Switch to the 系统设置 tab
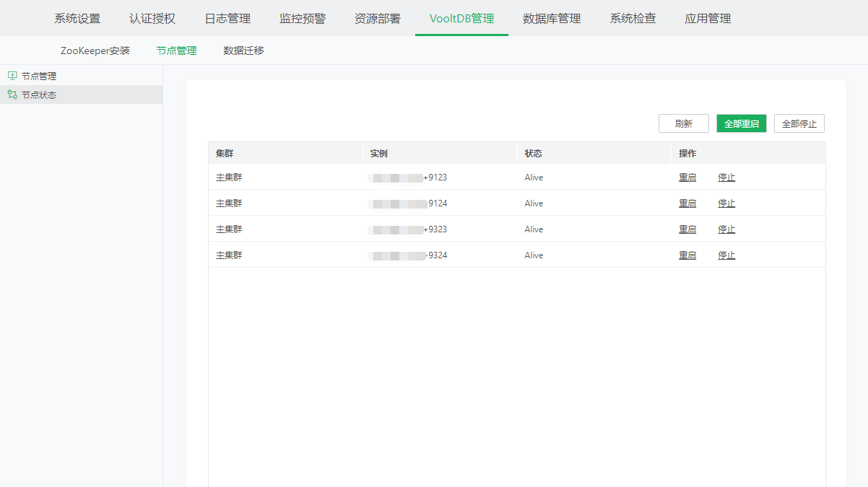The width and height of the screenshot is (868, 487). point(77,18)
